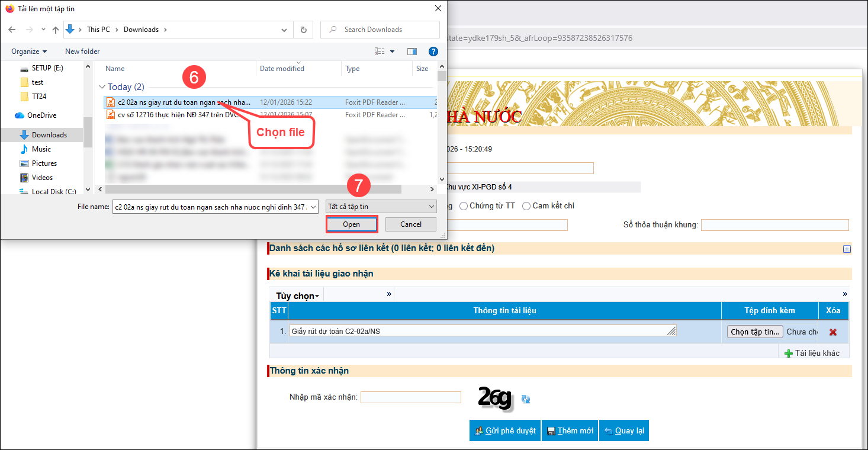The width and height of the screenshot is (868, 450).
Task: Click the Search Downloads box
Action: (x=380, y=30)
